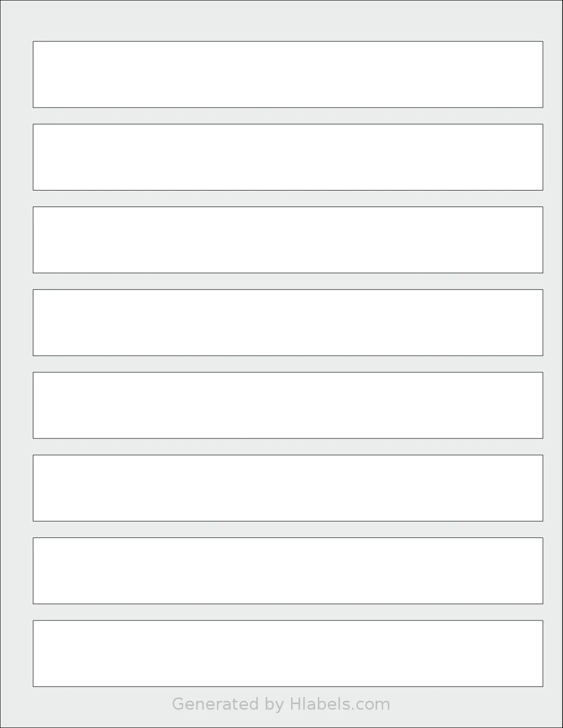Click the 'Generated' word in footer
Screen dimensions: 563x728
pyautogui.click(x=216, y=704)
